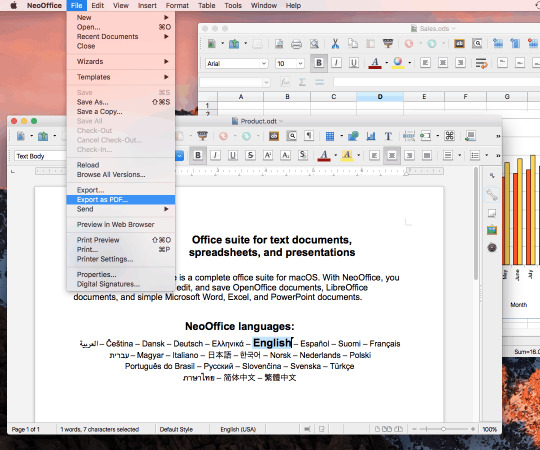This screenshot has width=540, height=450.
Task: Insert a table using the grid icon
Action: 330,136
